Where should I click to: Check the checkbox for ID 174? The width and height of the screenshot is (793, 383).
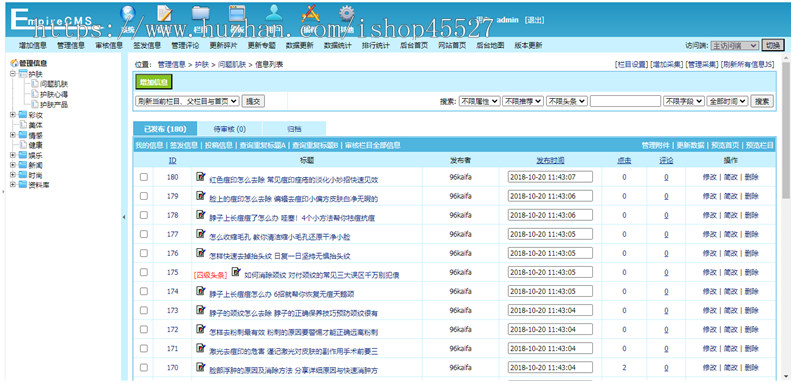tap(144, 291)
